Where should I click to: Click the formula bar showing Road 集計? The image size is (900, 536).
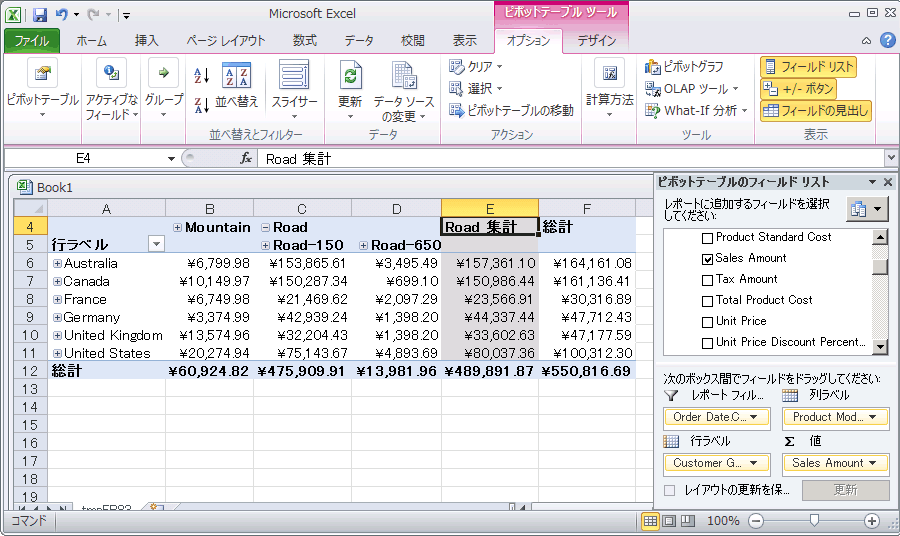pos(570,158)
